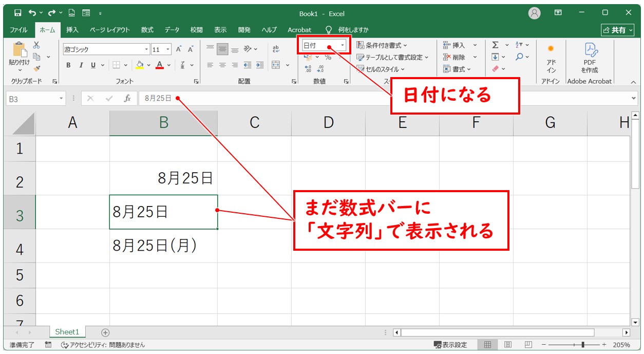The image size is (644, 354).
Task: Open the Fill down icon in editing group
Action: coord(495,57)
